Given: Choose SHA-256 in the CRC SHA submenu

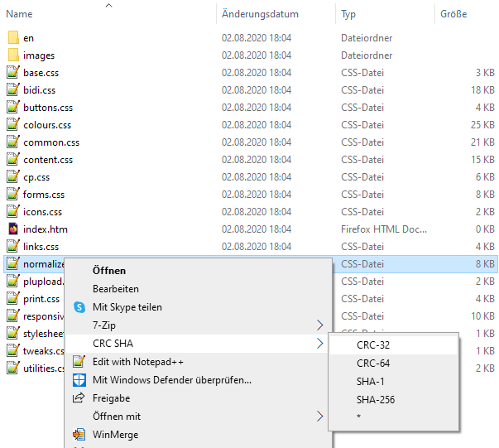Looking at the screenshot, I should tap(376, 400).
